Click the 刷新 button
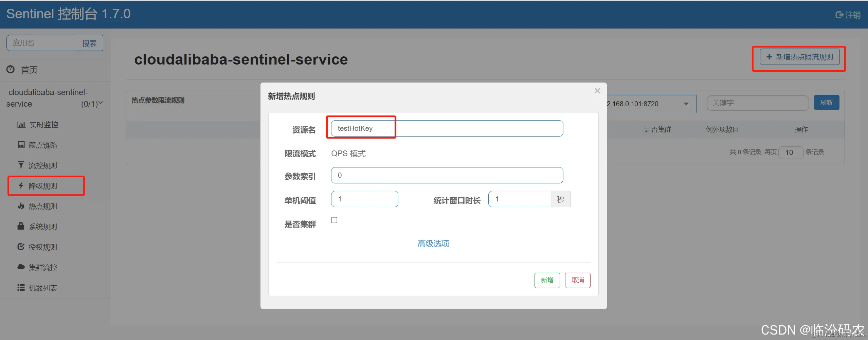 point(827,102)
